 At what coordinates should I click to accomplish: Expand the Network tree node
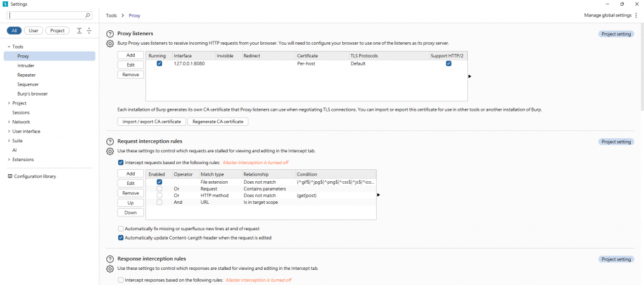coord(9,122)
